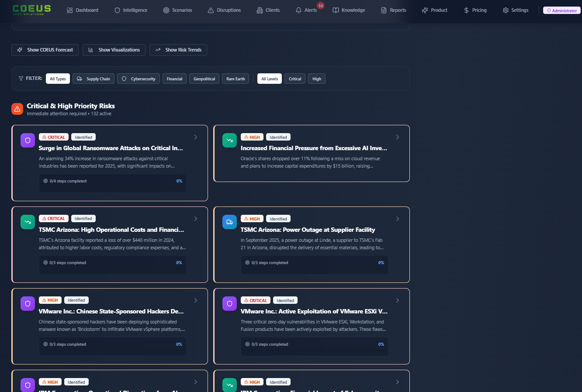The height and width of the screenshot is (392, 582).
Task: Click the description 'Three critical zero-day vulnerabilities in VMware'
Action: coord(313,325)
